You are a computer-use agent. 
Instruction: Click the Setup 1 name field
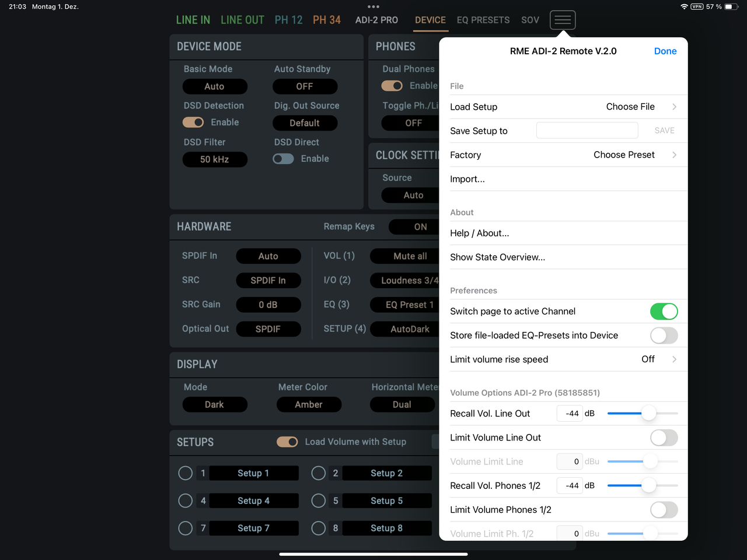pyautogui.click(x=254, y=473)
